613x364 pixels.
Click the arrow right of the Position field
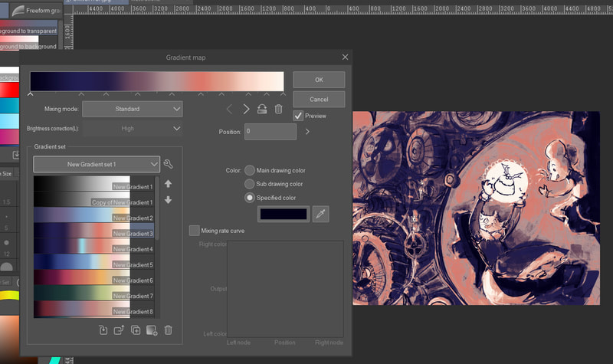click(307, 132)
